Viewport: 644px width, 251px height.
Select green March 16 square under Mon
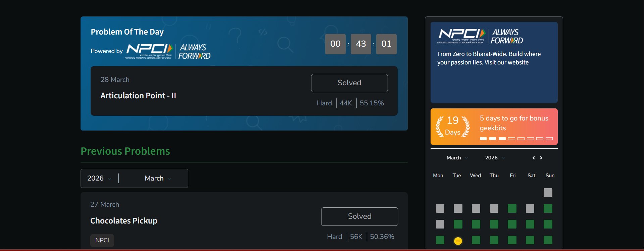coord(440,240)
